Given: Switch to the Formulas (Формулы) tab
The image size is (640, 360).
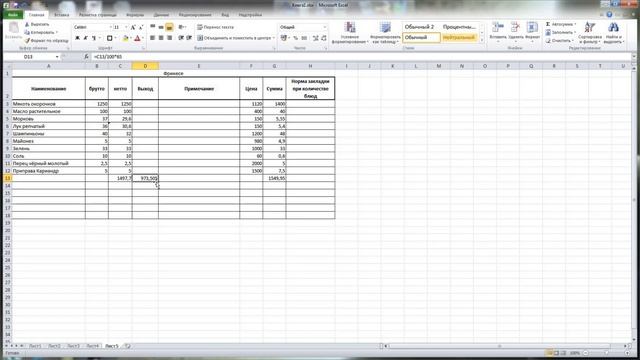Looking at the screenshot, I should [x=135, y=15].
